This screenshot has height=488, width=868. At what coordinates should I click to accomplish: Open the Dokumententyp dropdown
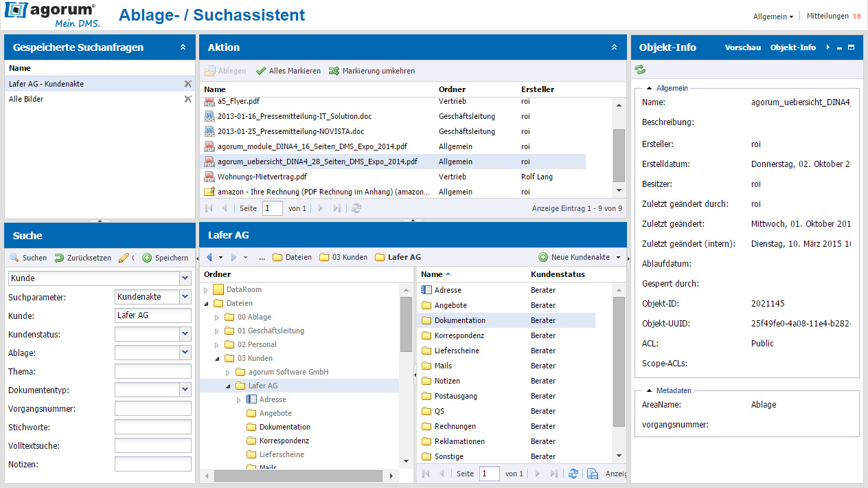[185, 389]
